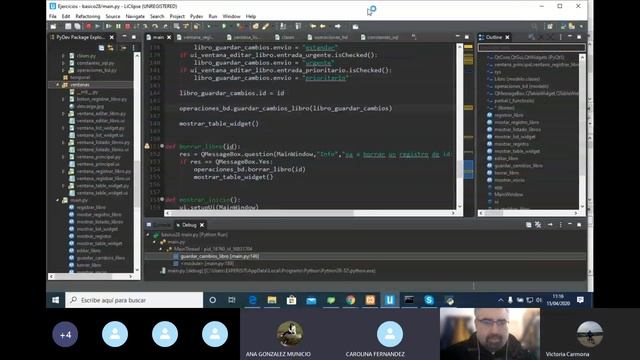640x360 pixels.
Task: Fold the mostrar_inicio function in editor
Action: pyautogui.click(x=162, y=200)
